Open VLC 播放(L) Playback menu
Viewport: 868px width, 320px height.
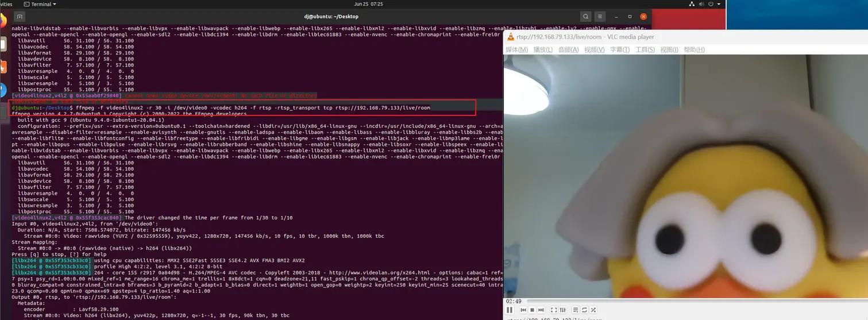543,49
